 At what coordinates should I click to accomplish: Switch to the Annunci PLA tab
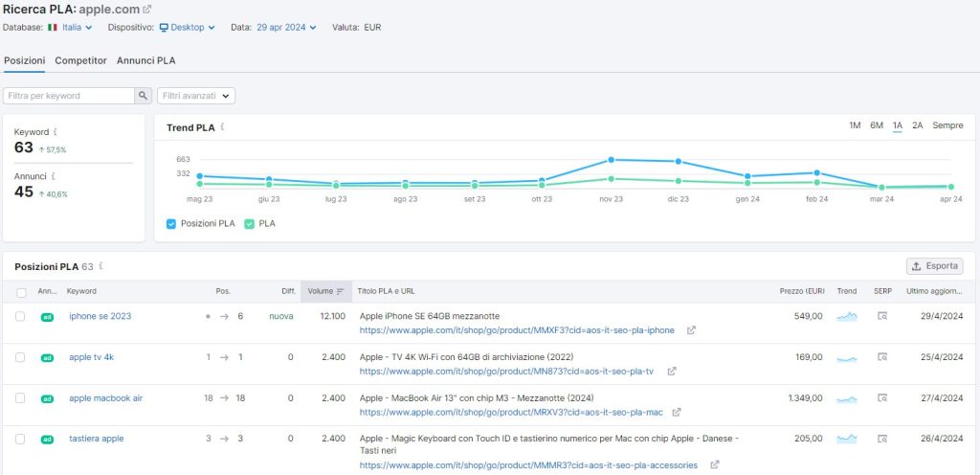[145, 60]
